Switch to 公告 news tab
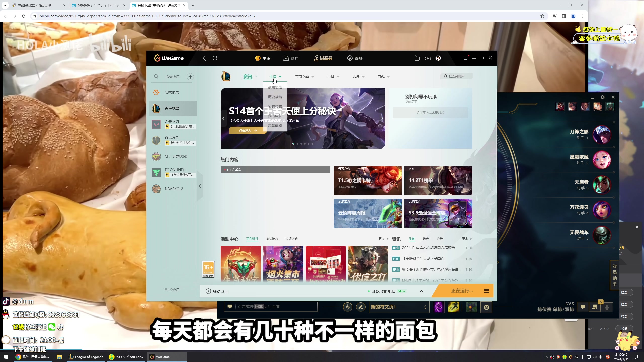The height and width of the screenshot is (362, 644). click(x=440, y=239)
